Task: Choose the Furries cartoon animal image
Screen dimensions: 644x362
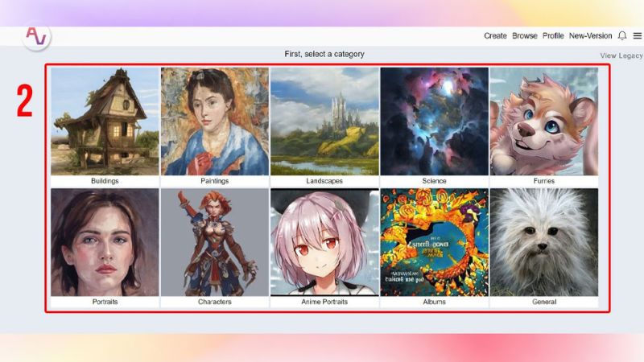Action: [543, 121]
